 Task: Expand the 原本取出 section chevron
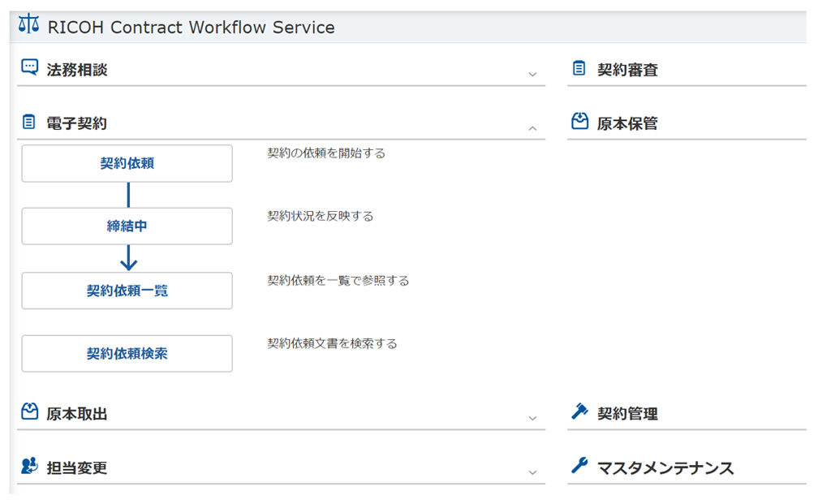tap(532, 418)
